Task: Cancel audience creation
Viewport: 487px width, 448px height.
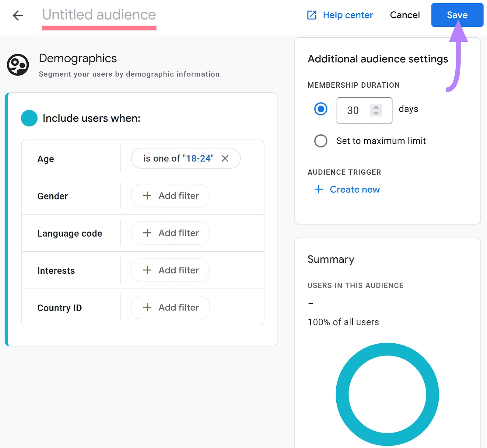Action: [x=405, y=15]
